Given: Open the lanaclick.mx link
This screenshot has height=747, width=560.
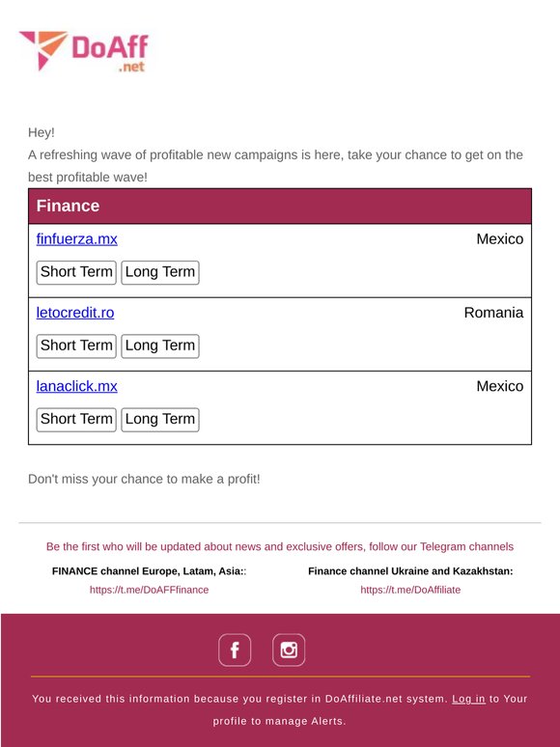Looking at the screenshot, I should [76, 386].
